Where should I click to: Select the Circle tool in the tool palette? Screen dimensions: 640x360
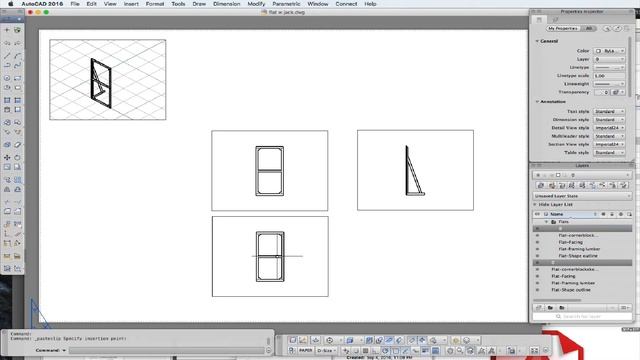[7, 78]
